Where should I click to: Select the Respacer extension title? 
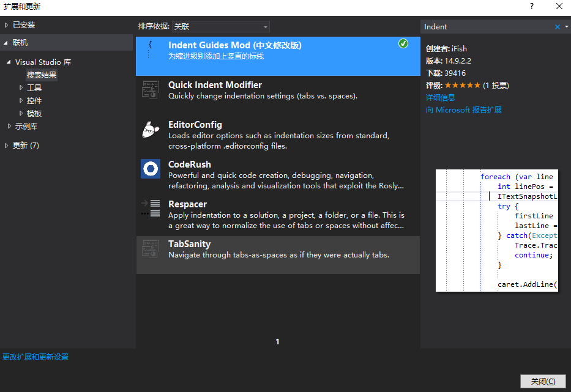pos(187,204)
